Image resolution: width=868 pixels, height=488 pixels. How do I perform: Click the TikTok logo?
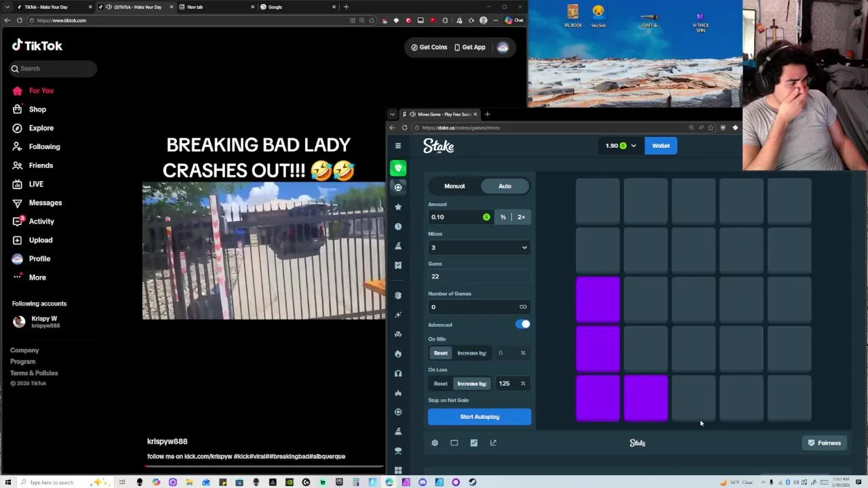pyautogui.click(x=37, y=45)
